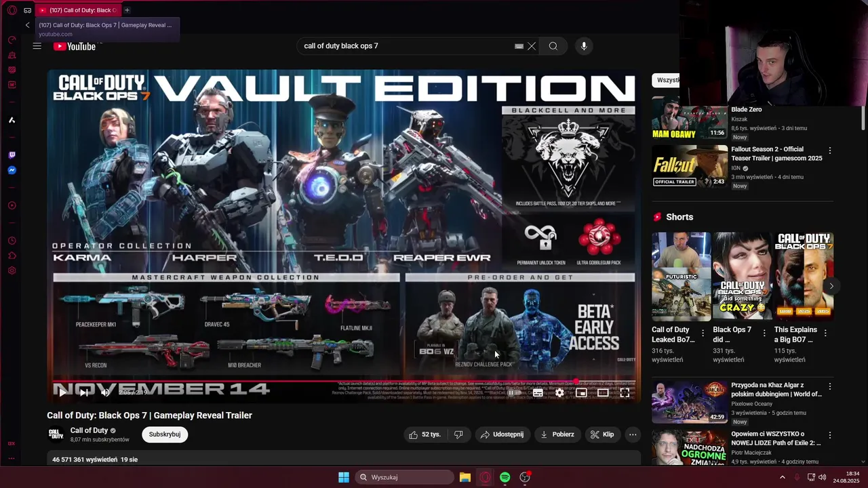868x488 pixels.
Task: Create a Klip from the video
Action: tap(602, 434)
